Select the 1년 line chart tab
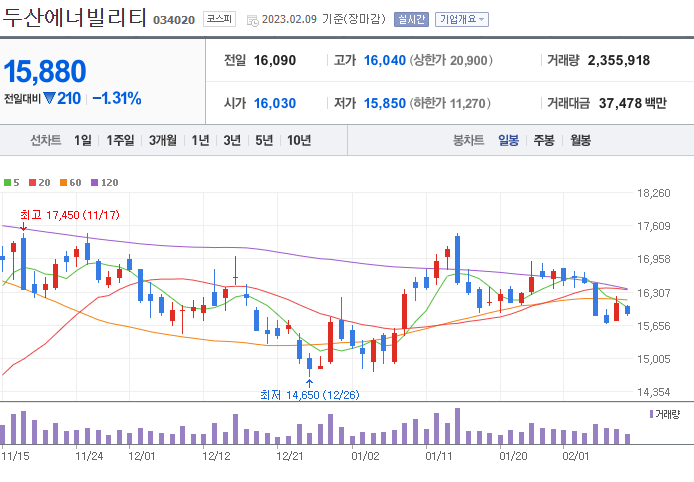The image size is (694, 482). pyautogui.click(x=200, y=140)
